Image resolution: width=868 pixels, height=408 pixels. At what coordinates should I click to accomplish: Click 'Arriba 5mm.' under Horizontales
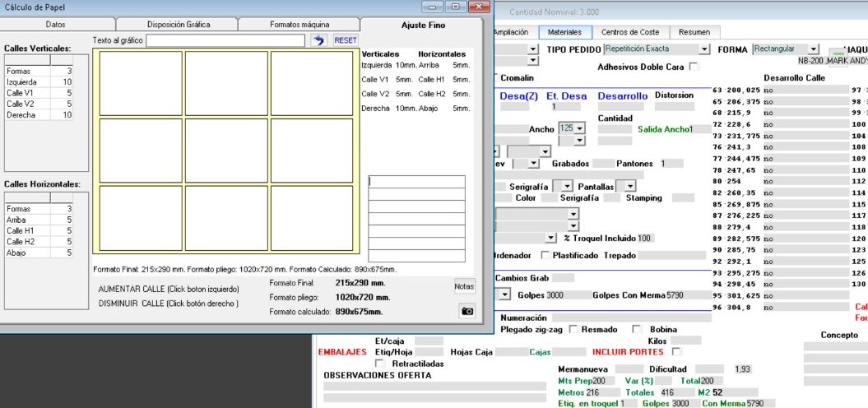click(x=444, y=65)
